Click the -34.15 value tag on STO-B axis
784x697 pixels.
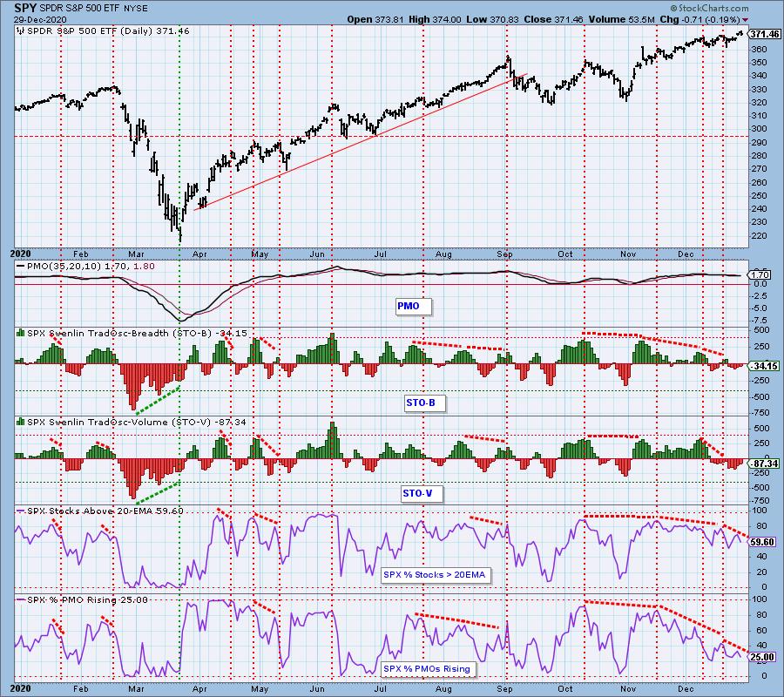click(x=765, y=366)
